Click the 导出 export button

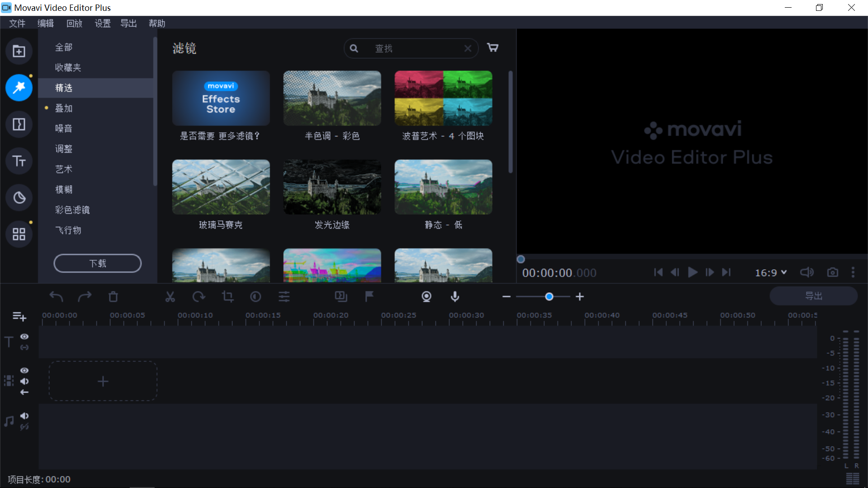tap(814, 296)
